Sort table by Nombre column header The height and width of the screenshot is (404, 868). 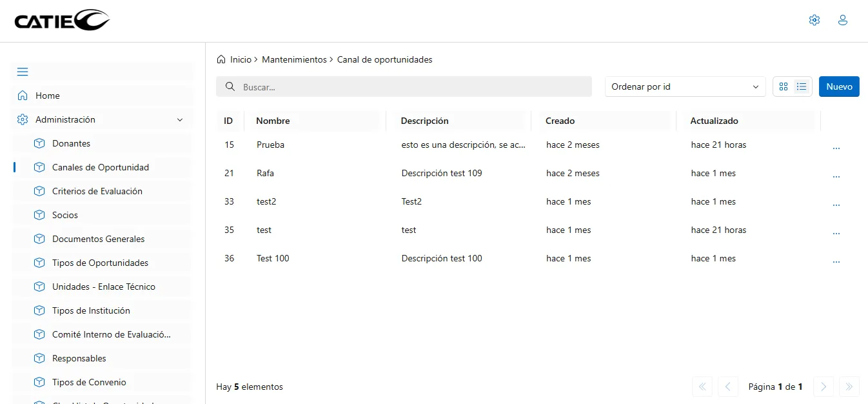point(273,121)
